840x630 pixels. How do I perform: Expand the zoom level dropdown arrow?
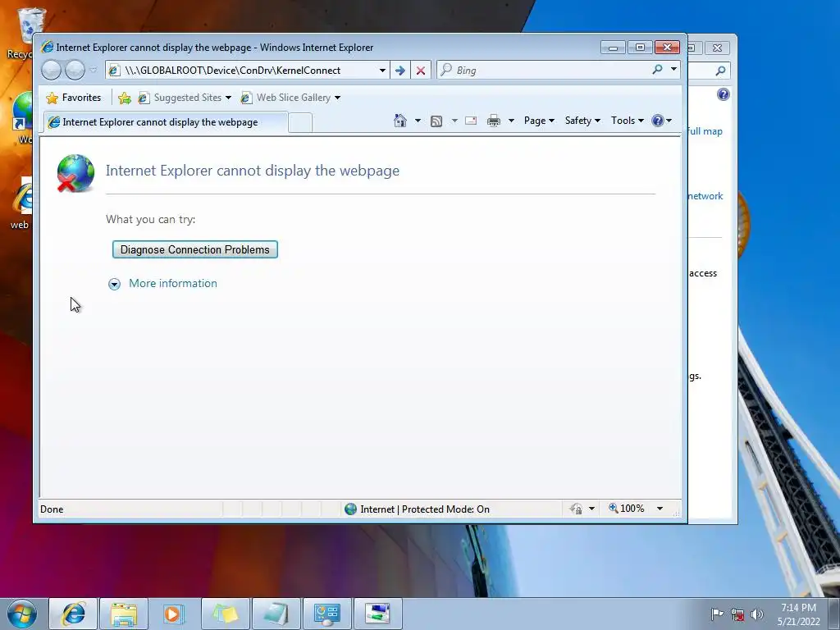[660, 509]
